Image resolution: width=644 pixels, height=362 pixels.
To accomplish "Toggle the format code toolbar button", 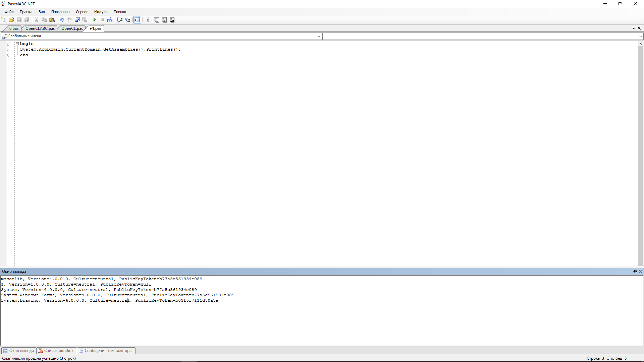I will (147, 20).
